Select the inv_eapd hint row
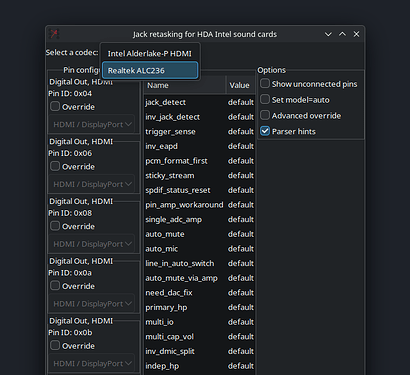Screen dimensions: 410x375 click(x=200, y=146)
